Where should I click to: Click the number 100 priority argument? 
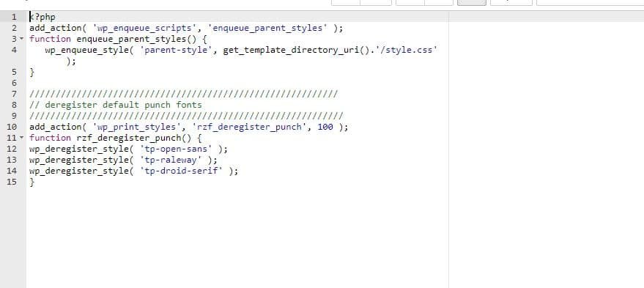[x=325, y=127]
